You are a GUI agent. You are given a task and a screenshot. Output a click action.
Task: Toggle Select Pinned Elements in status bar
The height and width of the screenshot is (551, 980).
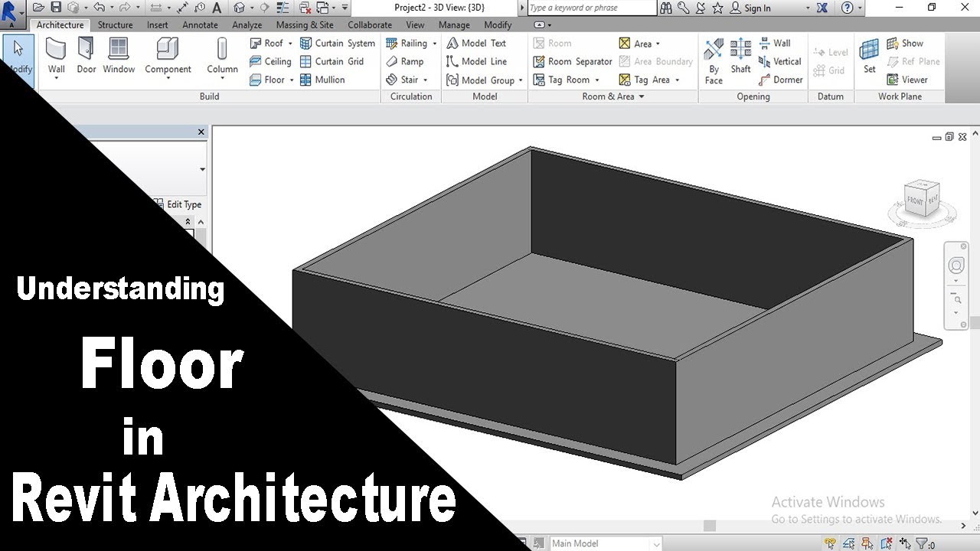click(x=867, y=543)
